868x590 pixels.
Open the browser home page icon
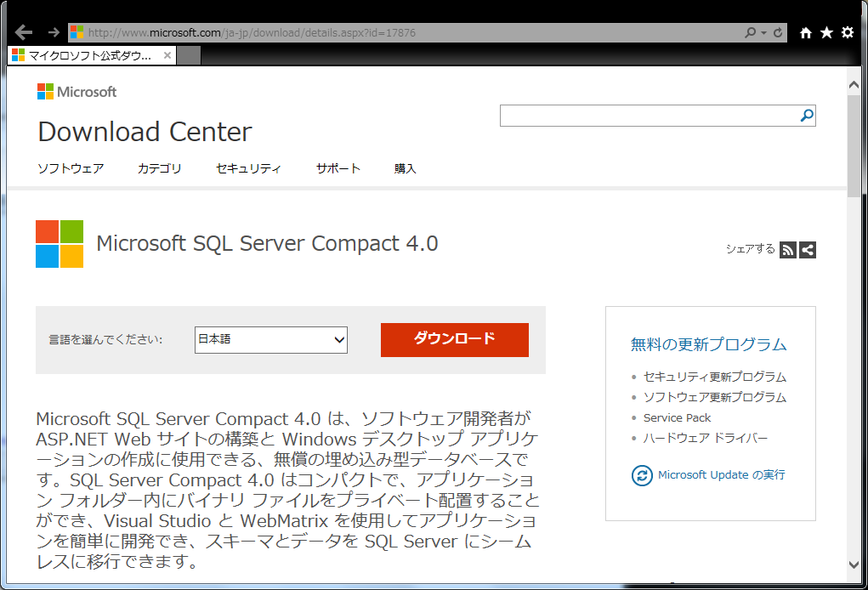coord(806,32)
